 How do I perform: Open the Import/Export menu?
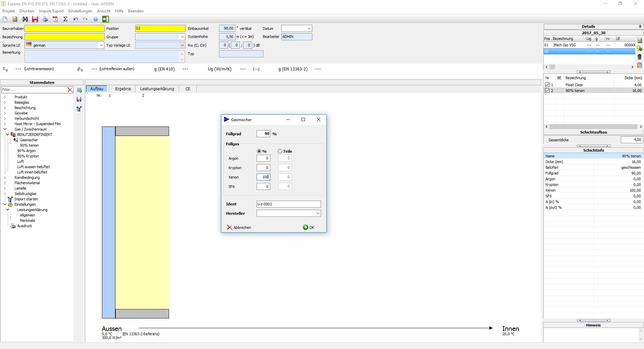pos(51,11)
